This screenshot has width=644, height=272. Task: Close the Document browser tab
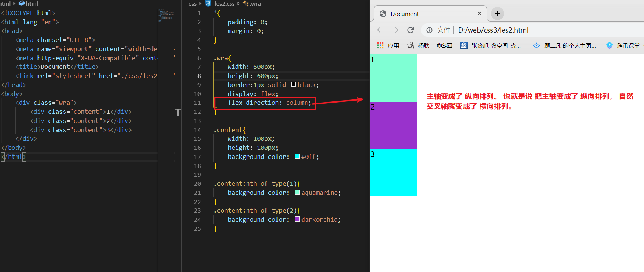click(x=480, y=14)
